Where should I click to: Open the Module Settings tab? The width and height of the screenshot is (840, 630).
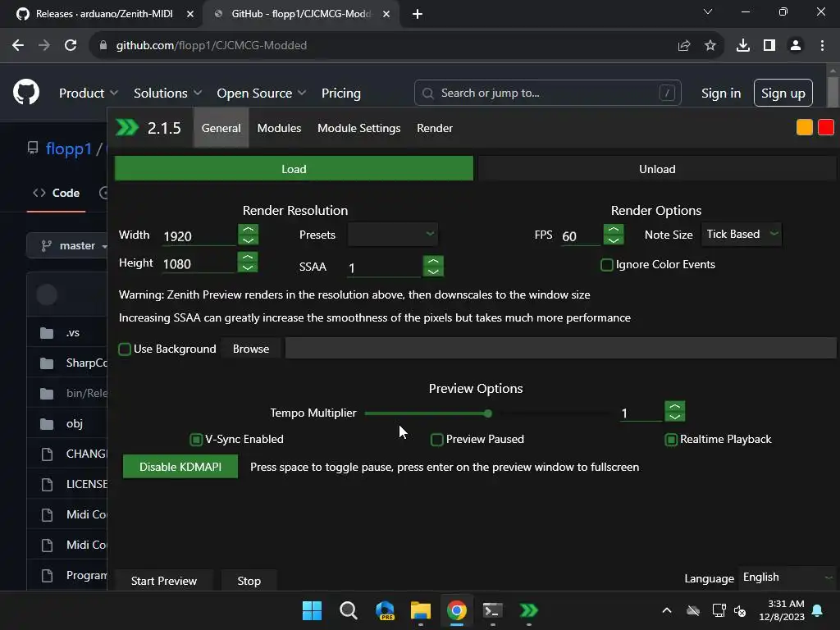tap(359, 128)
